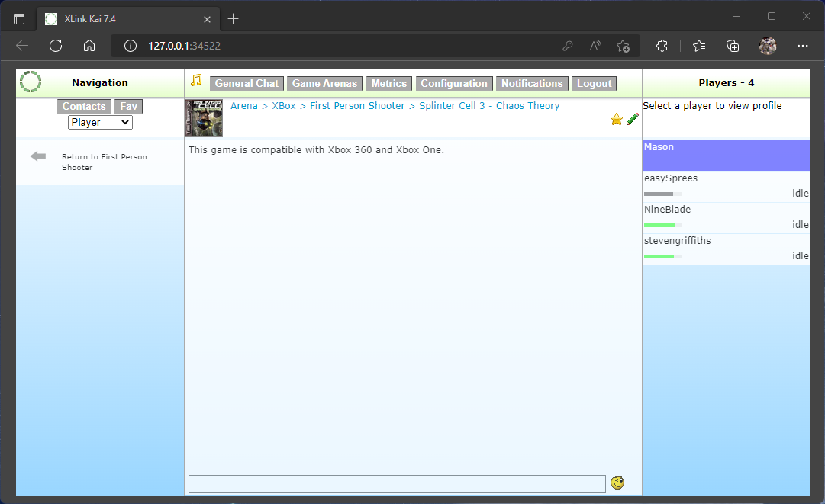Click the yellow favorite star icon

(x=617, y=120)
